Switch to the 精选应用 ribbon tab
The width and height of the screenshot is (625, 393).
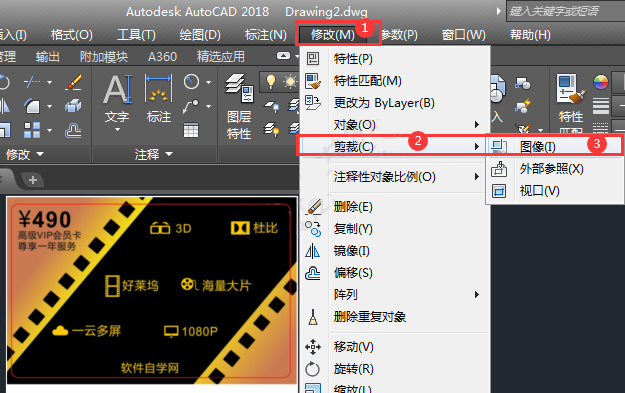click(220, 57)
